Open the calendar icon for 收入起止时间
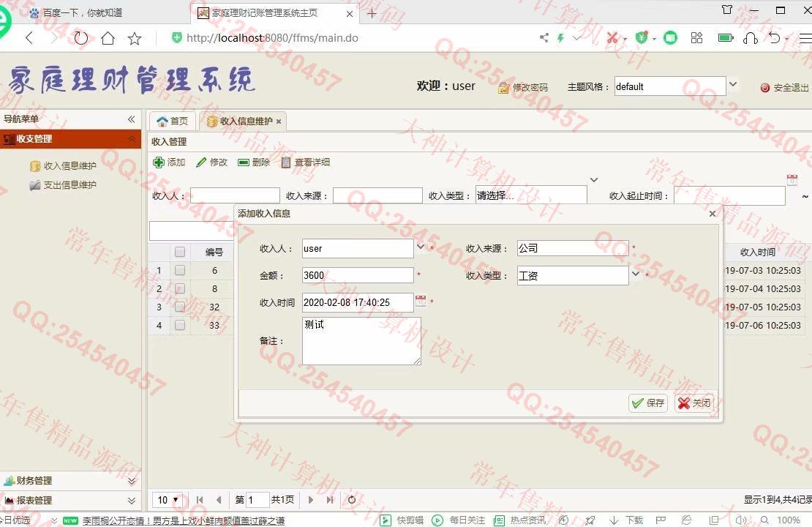This screenshot has height=527, width=812. (x=792, y=180)
